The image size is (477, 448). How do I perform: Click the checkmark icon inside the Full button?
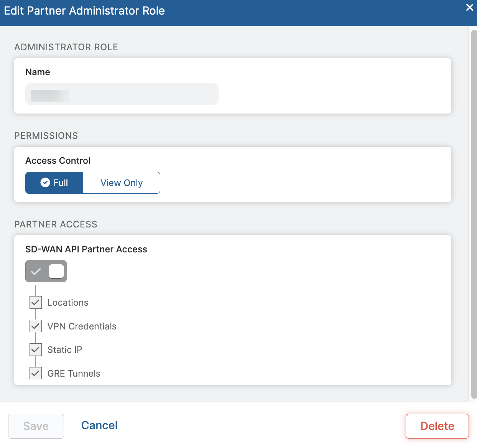tap(45, 183)
